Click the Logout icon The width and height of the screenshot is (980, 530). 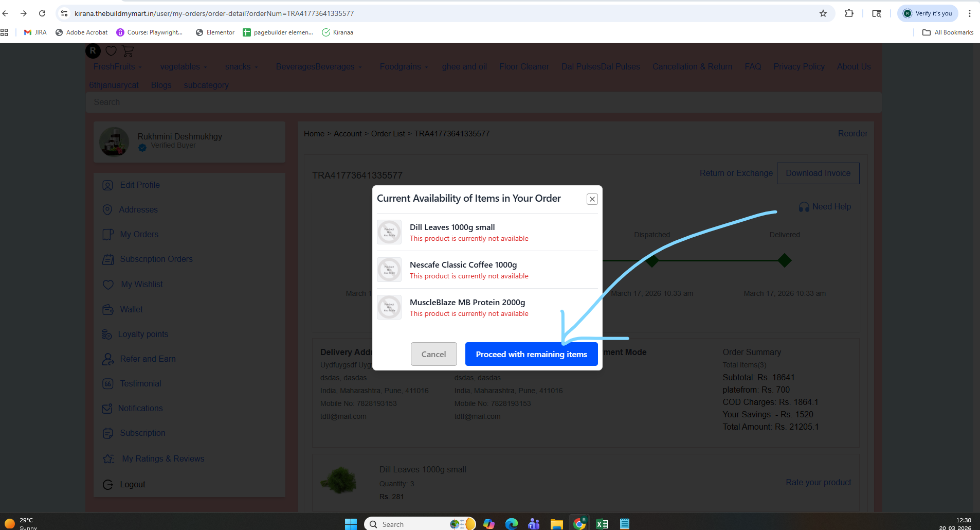coord(107,485)
